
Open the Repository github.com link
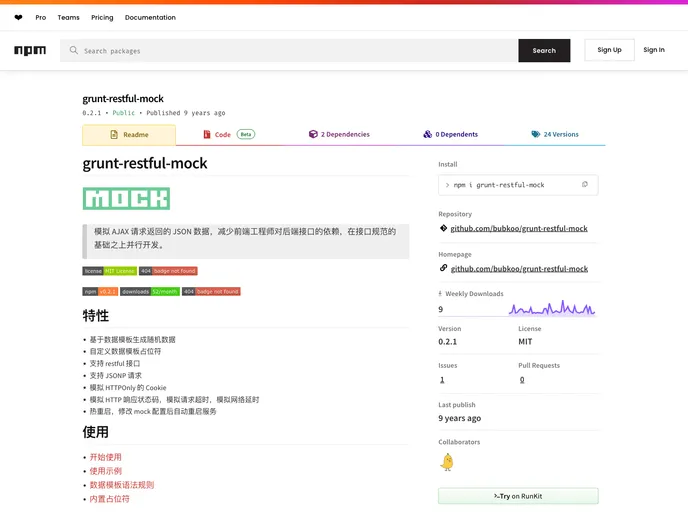519,229
